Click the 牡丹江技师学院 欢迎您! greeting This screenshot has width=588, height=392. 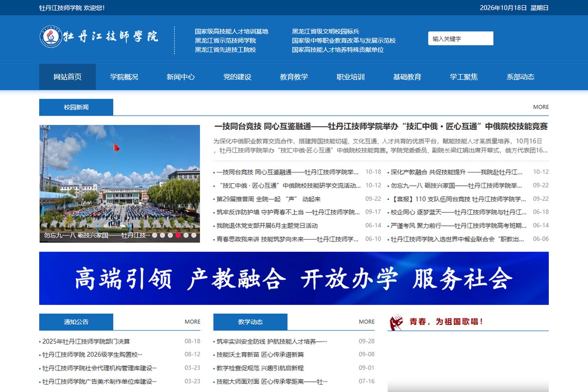point(72,8)
